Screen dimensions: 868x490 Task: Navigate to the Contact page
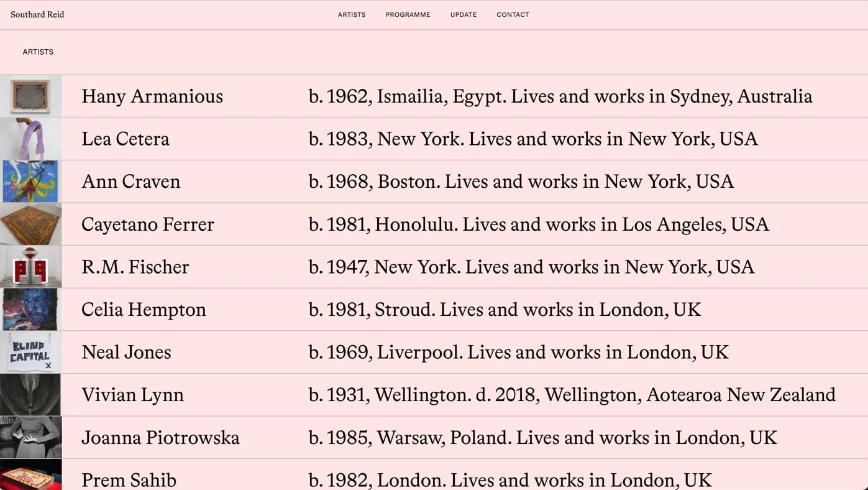click(513, 15)
